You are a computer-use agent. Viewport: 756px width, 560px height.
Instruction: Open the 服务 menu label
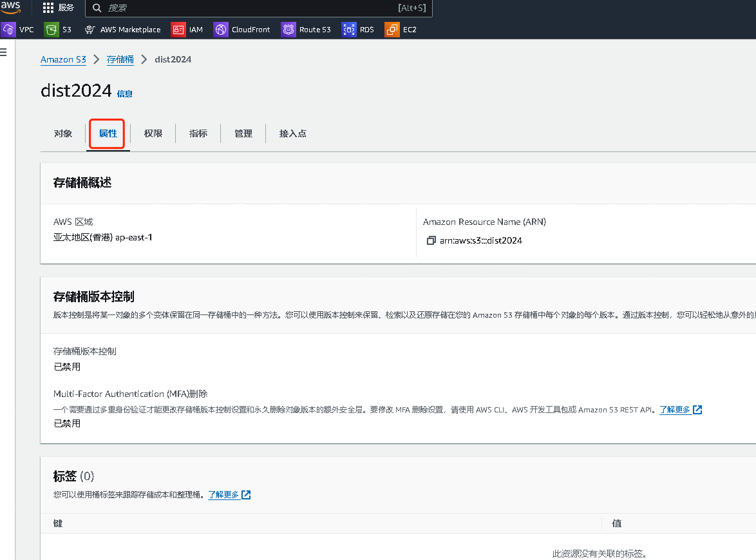[x=66, y=8]
